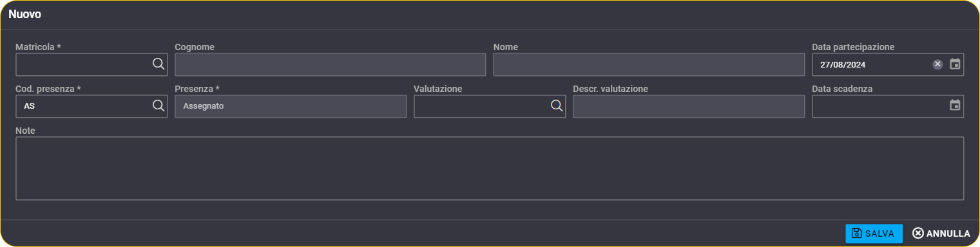Click the Cognome field
Viewport: 980px width, 247px height.
pos(330,64)
